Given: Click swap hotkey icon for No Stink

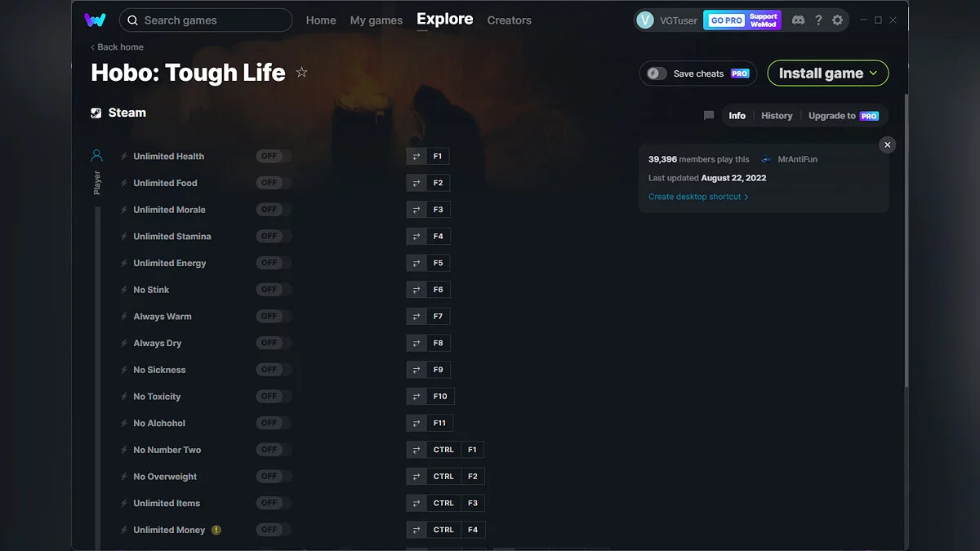Looking at the screenshot, I should tap(416, 290).
